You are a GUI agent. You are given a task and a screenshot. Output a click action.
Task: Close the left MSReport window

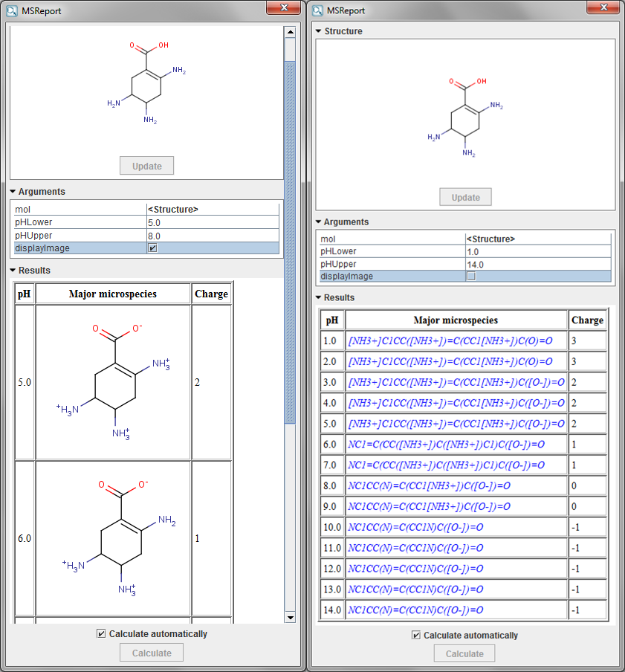284,7
